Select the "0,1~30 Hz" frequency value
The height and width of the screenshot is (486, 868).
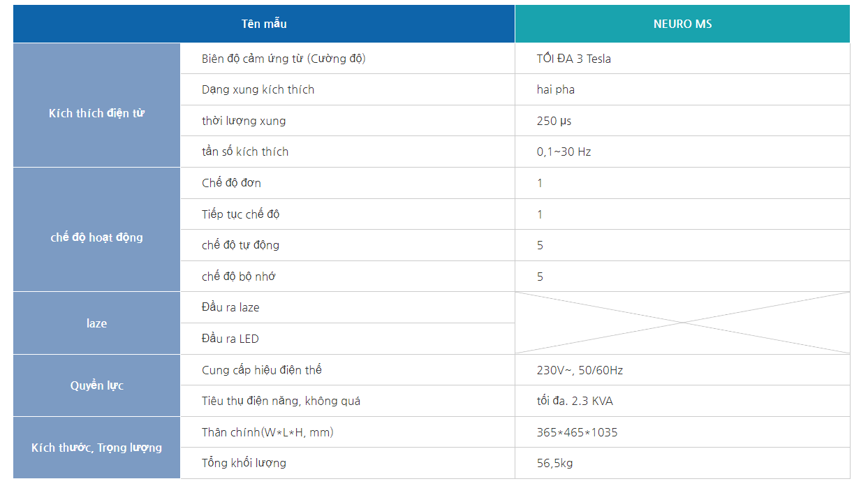pos(564,152)
